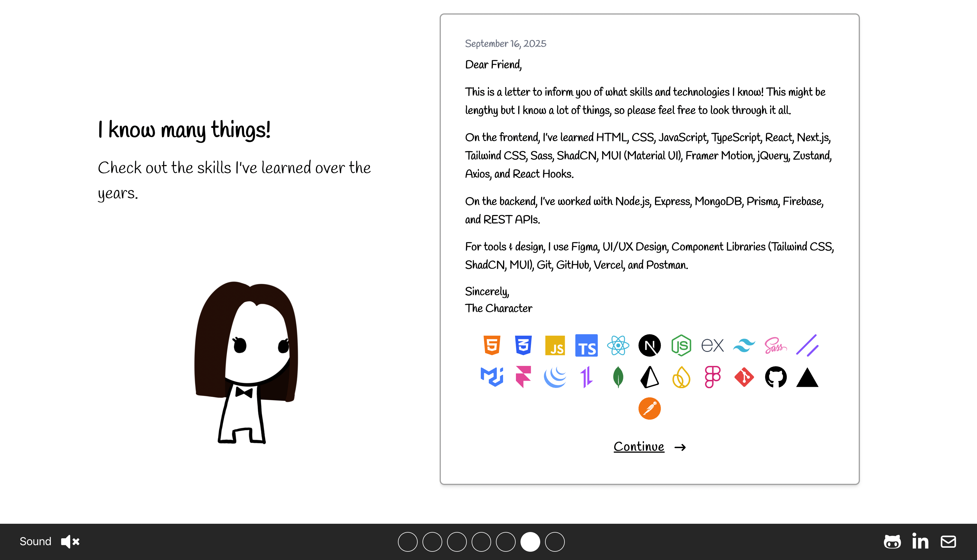Click the MongoDB leaf icon
This screenshot has height=560, width=977.
[x=618, y=376]
